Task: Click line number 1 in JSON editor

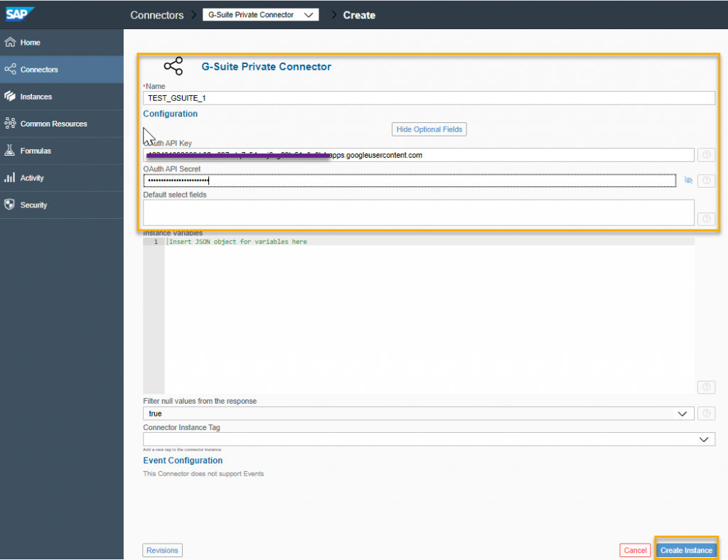Action: 156,242
